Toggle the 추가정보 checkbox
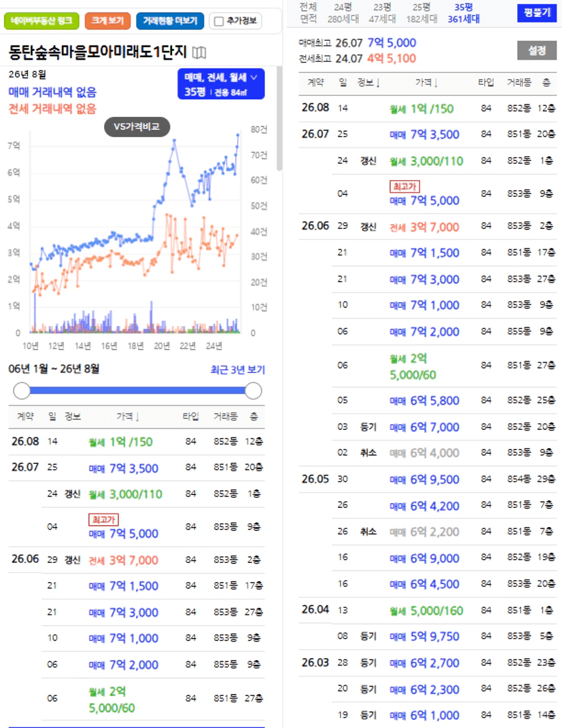 click(219, 21)
